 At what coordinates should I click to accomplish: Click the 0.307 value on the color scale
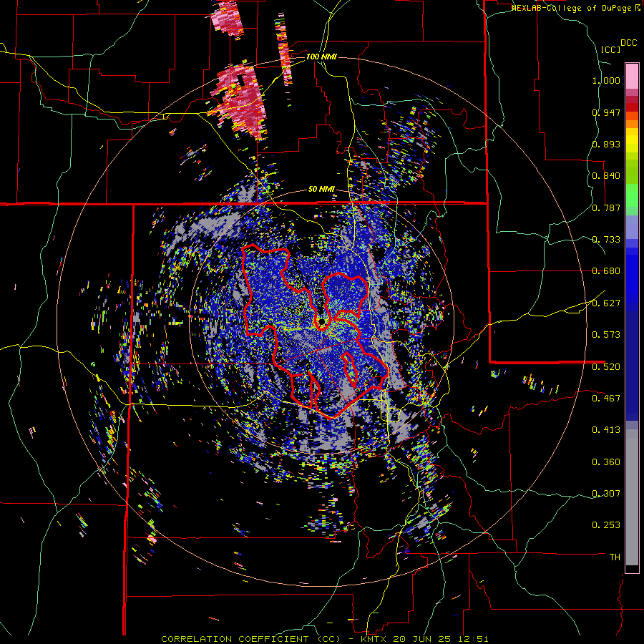click(606, 494)
